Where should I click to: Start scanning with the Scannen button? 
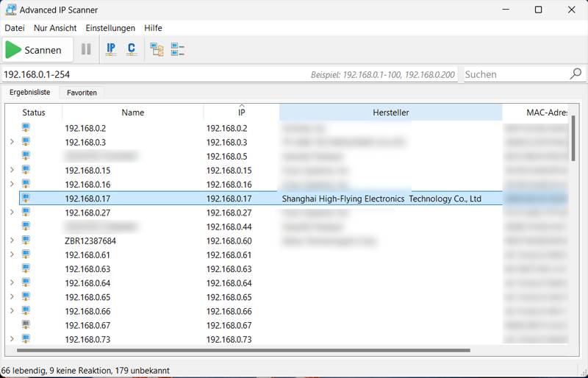pyautogui.click(x=37, y=49)
